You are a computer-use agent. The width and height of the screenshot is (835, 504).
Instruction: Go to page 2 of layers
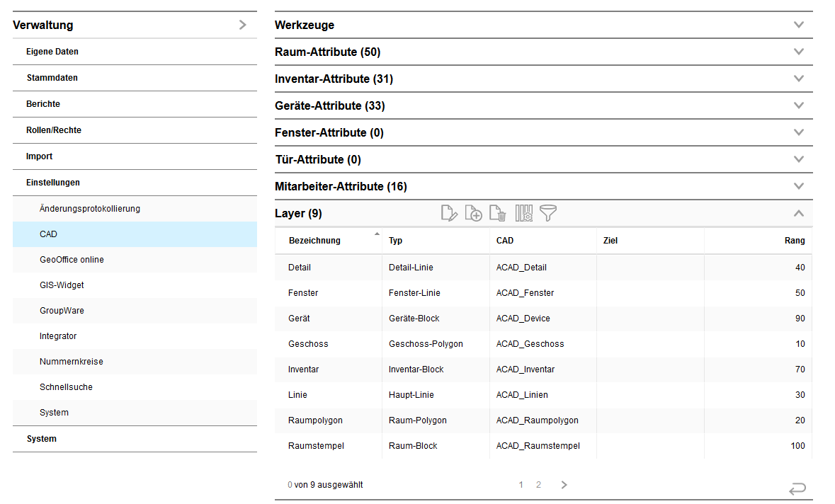coord(538,485)
